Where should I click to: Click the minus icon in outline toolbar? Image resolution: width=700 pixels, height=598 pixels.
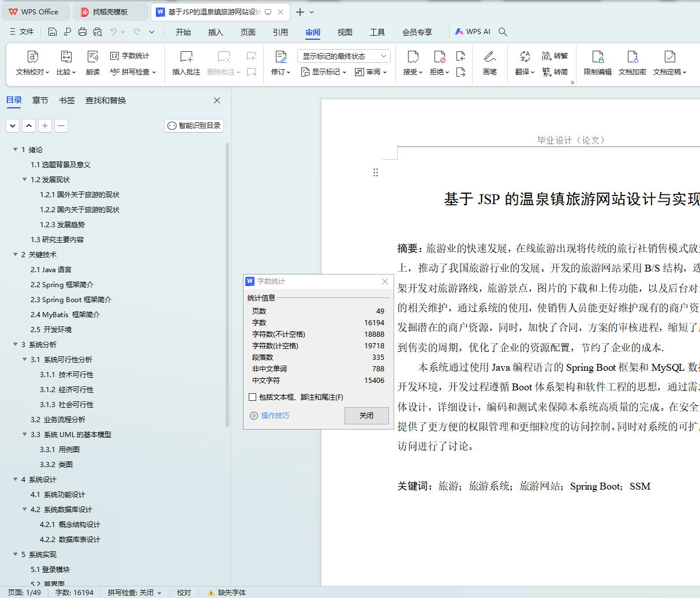click(x=61, y=126)
